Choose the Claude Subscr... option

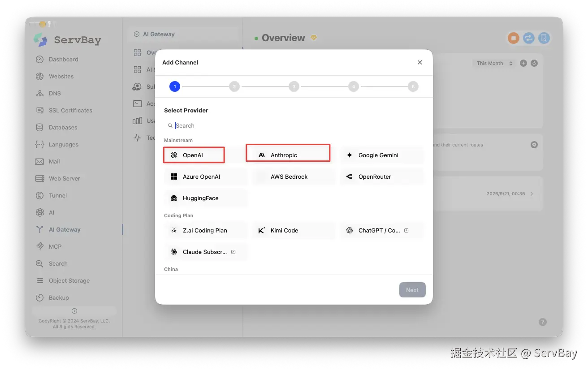point(206,252)
